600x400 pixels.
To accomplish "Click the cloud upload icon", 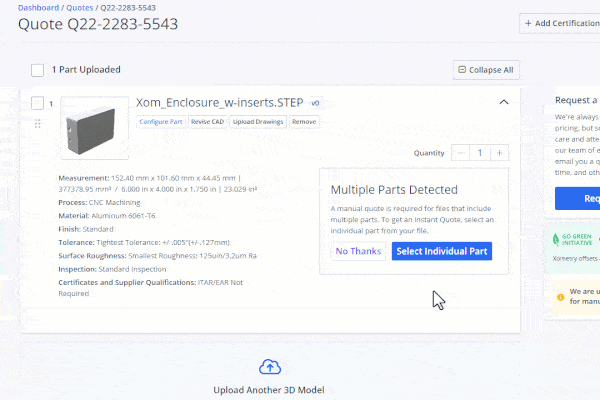I will click(x=270, y=367).
